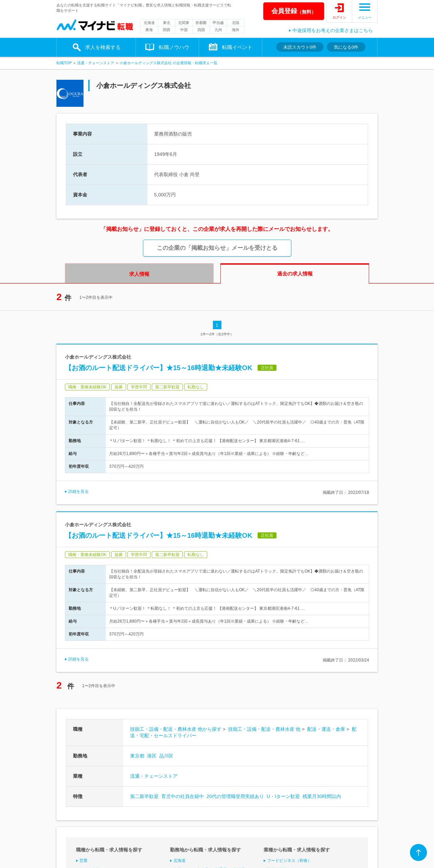Click the calendar icon beside 転職イベント
Screen dimensions: 434x868
pyautogui.click(x=213, y=47)
